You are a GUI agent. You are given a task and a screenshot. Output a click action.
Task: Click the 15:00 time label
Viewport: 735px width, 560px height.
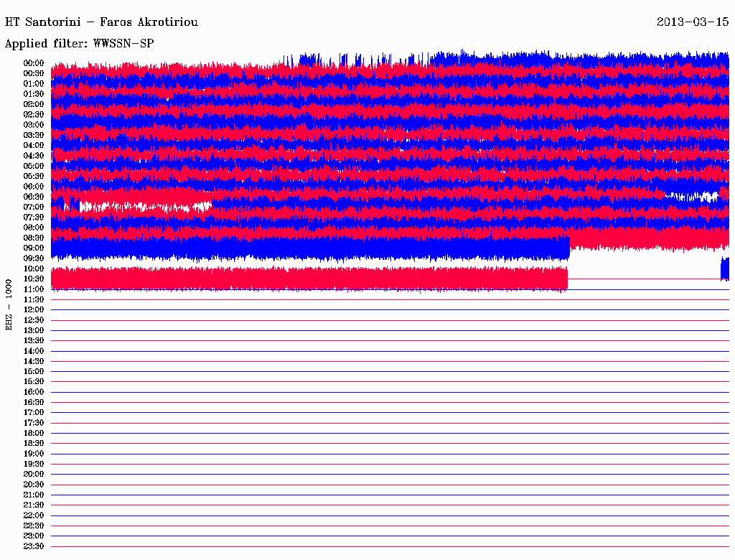tap(34, 371)
